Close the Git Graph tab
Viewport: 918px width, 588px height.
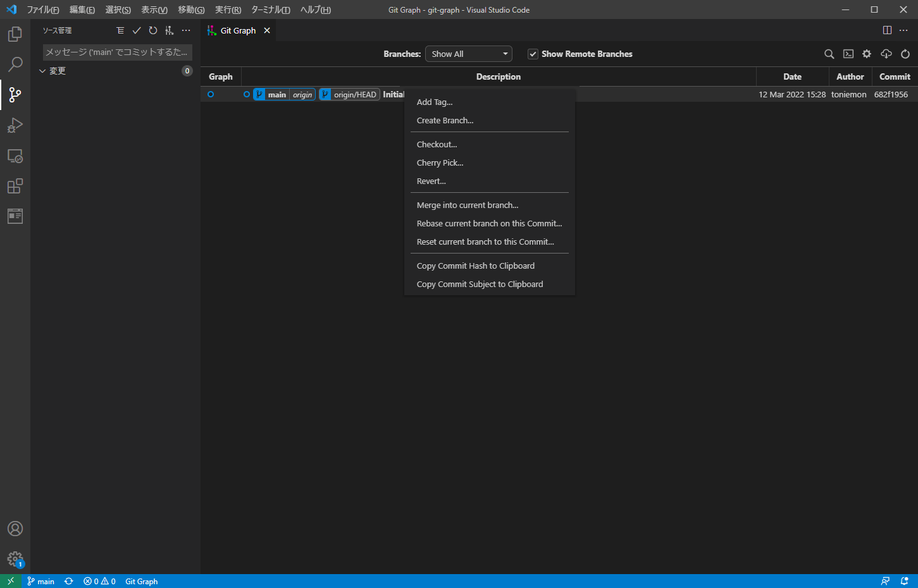click(x=267, y=30)
